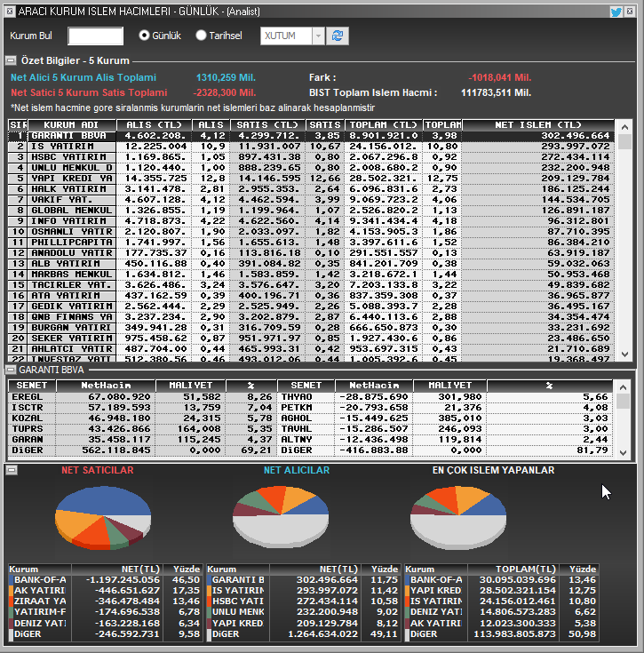This screenshot has height=653, width=644.
Task: Select the HSBC YATIRIM row
Action: point(311,157)
